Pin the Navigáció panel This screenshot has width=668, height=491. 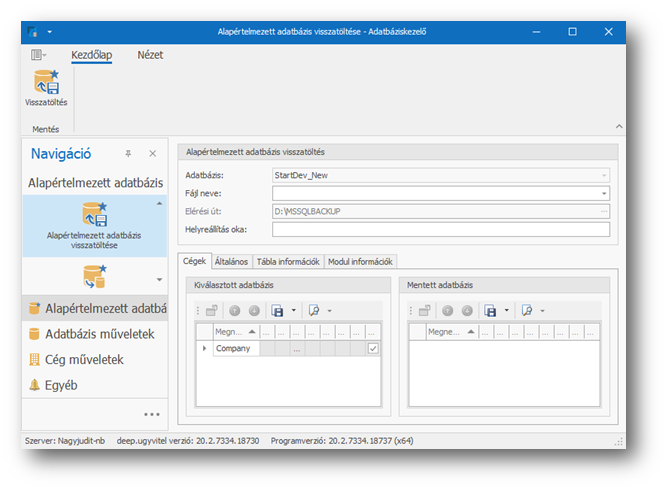coord(128,154)
